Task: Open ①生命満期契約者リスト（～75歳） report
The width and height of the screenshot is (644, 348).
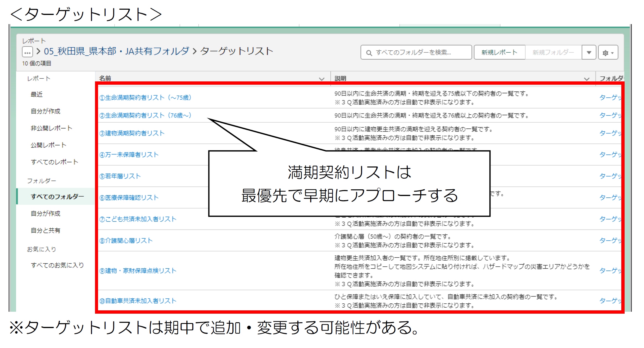Action: (x=145, y=98)
